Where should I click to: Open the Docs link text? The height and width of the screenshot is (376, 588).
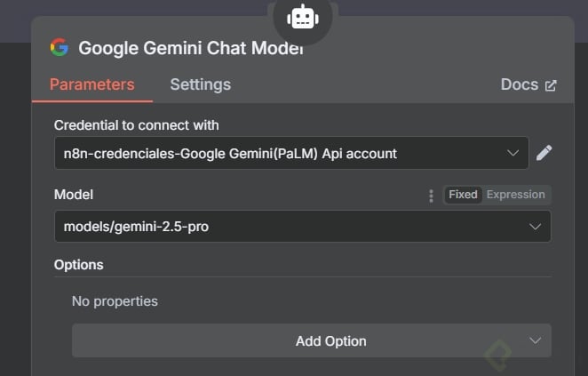click(x=519, y=84)
